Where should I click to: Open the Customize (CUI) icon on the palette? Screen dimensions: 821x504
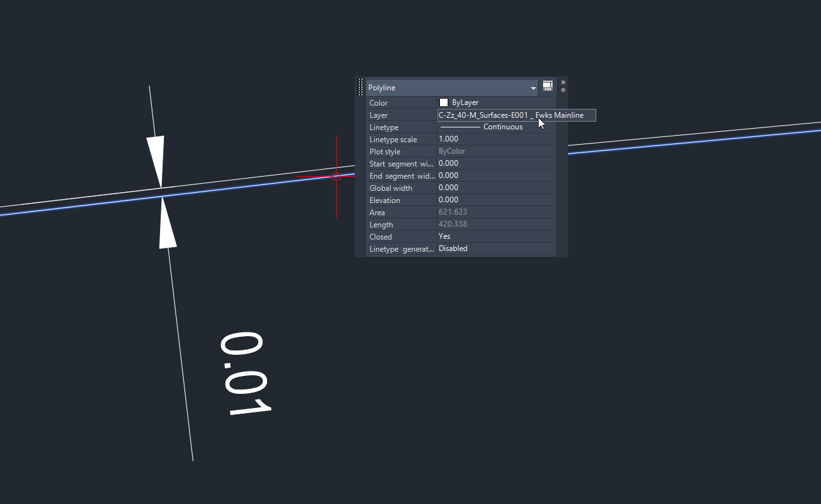(x=548, y=85)
